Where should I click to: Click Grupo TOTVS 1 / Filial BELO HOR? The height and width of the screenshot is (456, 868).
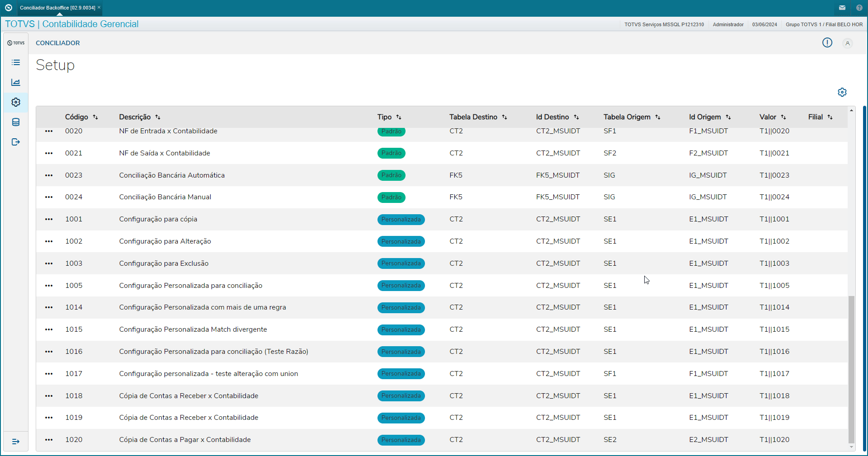[x=824, y=24]
